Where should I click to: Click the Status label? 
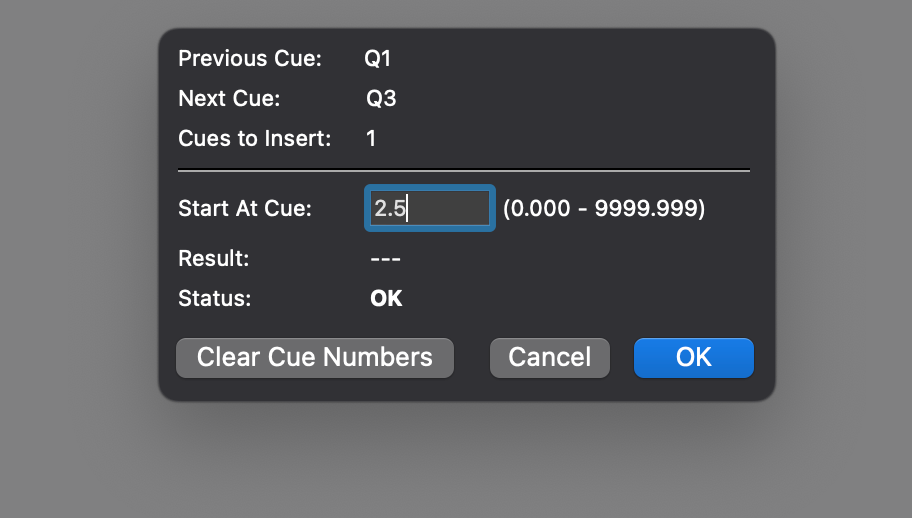pos(214,298)
